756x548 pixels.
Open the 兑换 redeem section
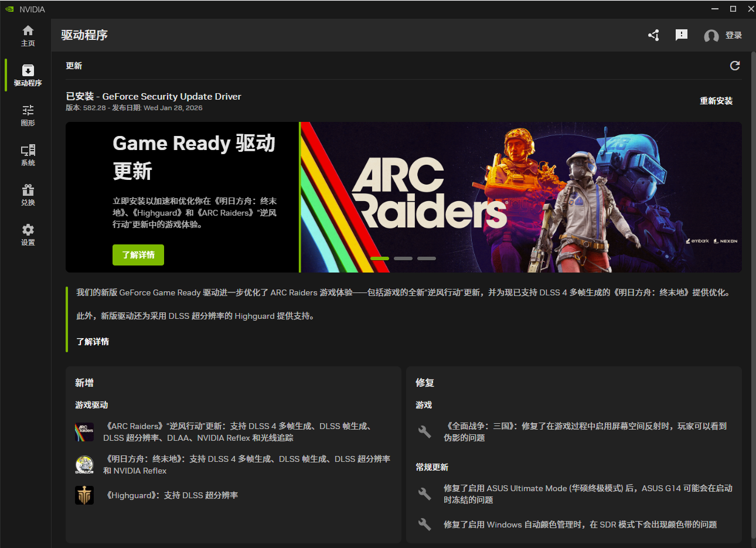[28, 195]
